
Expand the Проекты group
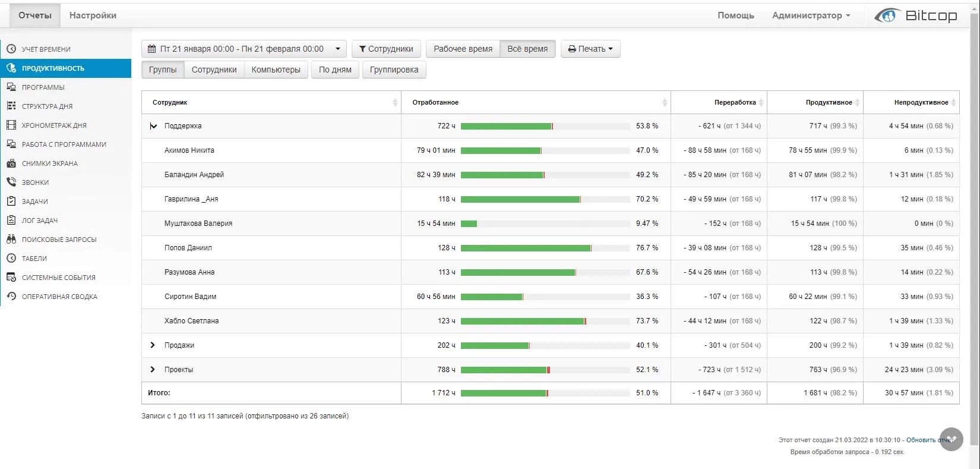(x=153, y=370)
